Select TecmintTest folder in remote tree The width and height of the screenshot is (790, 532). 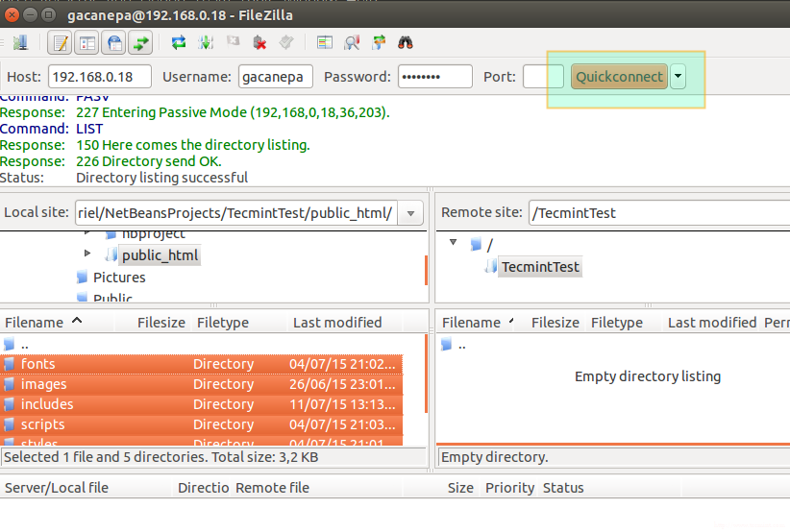(x=540, y=266)
